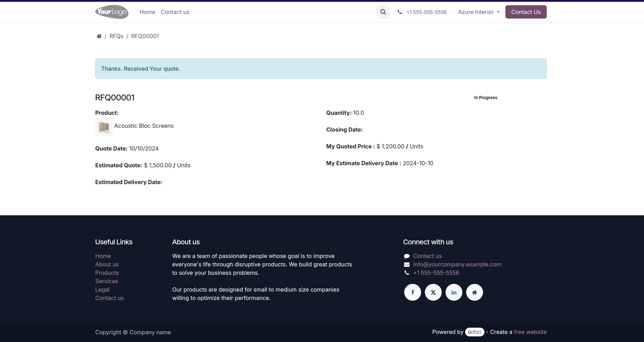Click footer phone number link
644x342 pixels.
click(436, 273)
